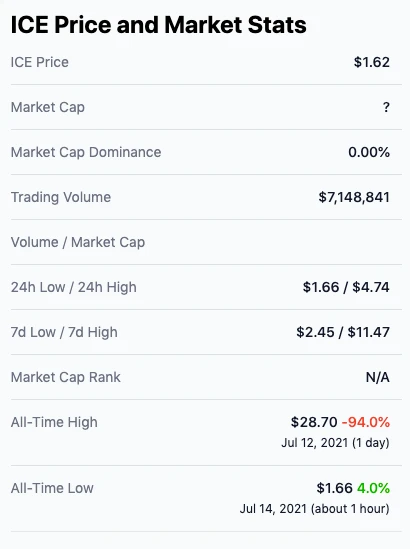410x549 pixels.
Task: Select the $2.45 / $11.47 range value
Action: point(343,332)
